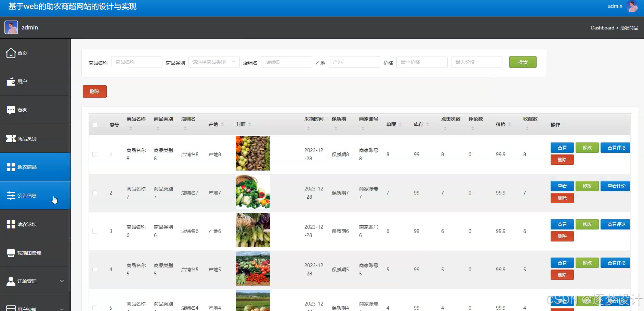
Task: Open the 首页 home icon in sidebar
Action: (11, 53)
